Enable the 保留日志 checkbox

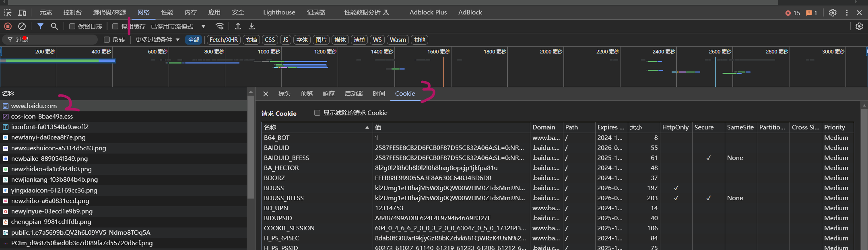72,27
